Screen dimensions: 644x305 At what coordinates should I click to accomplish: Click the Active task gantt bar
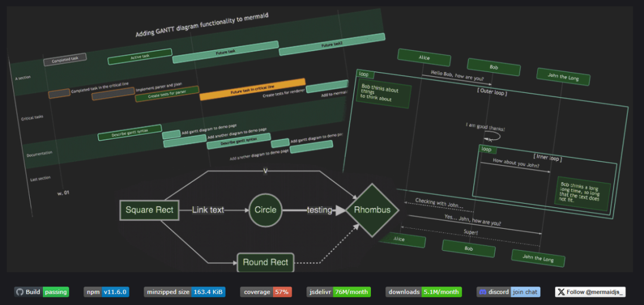[140, 57]
